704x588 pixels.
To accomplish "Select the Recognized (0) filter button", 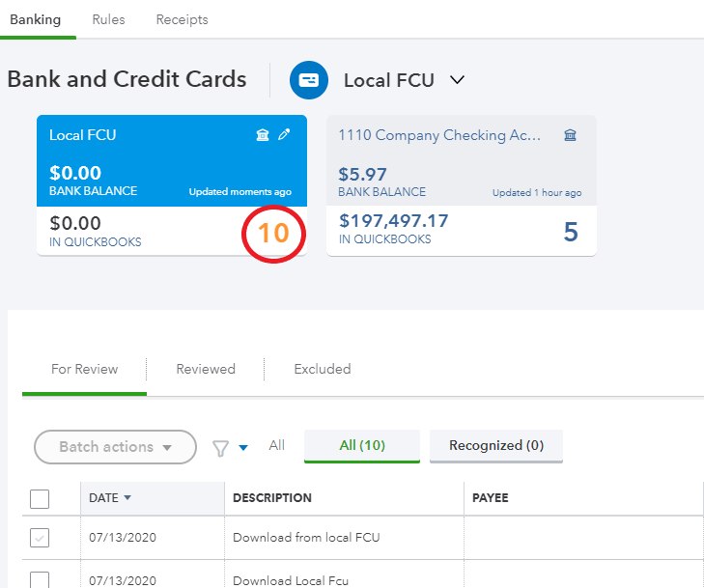I will 496,446.
